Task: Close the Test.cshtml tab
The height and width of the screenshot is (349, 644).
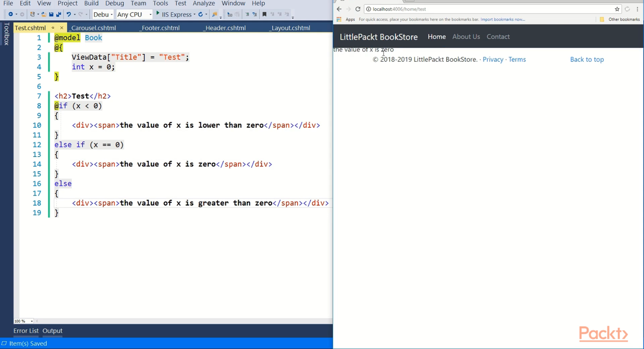Action: [62, 28]
